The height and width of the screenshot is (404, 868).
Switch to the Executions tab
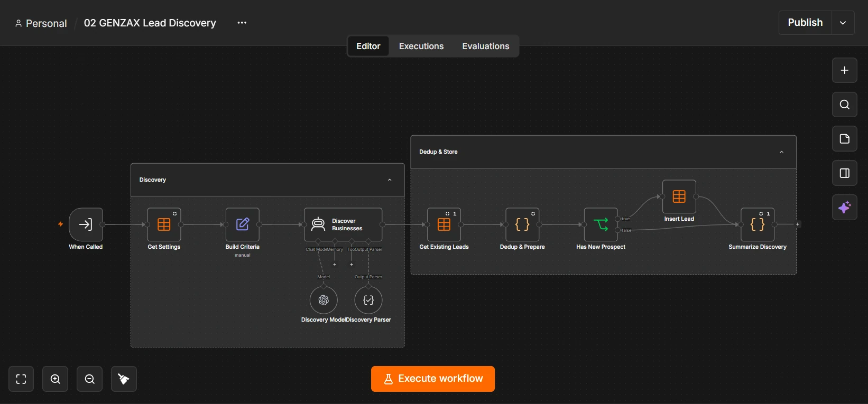tap(421, 46)
